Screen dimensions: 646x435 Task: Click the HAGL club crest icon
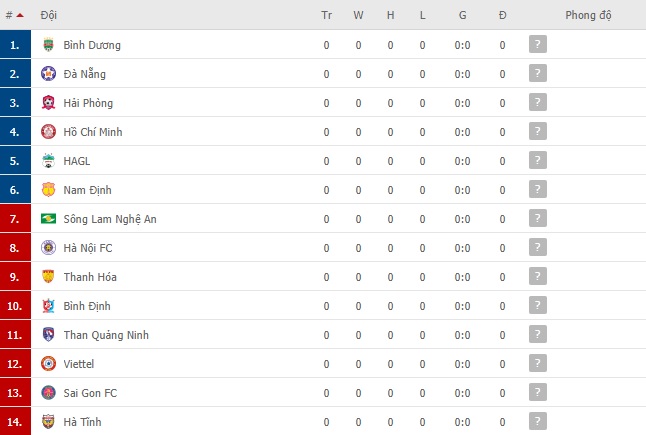pos(48,161)
